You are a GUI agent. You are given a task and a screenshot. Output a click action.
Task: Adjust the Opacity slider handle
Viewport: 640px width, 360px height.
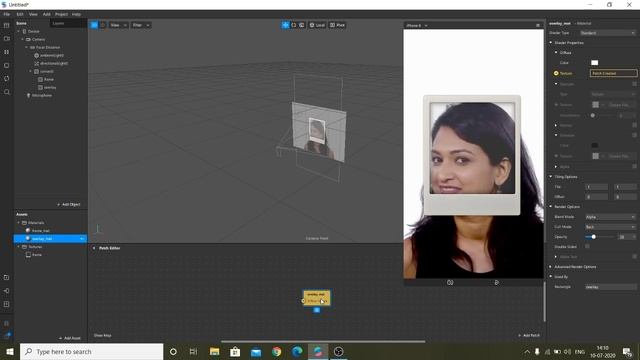tap(593, 237)
